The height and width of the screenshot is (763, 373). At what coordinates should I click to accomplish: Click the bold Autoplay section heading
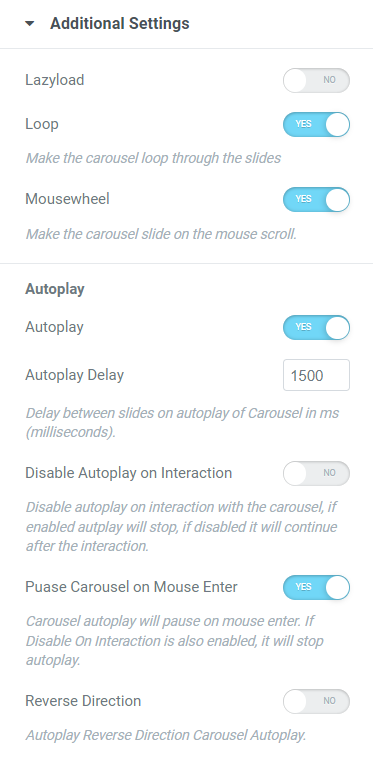(55, 289)
